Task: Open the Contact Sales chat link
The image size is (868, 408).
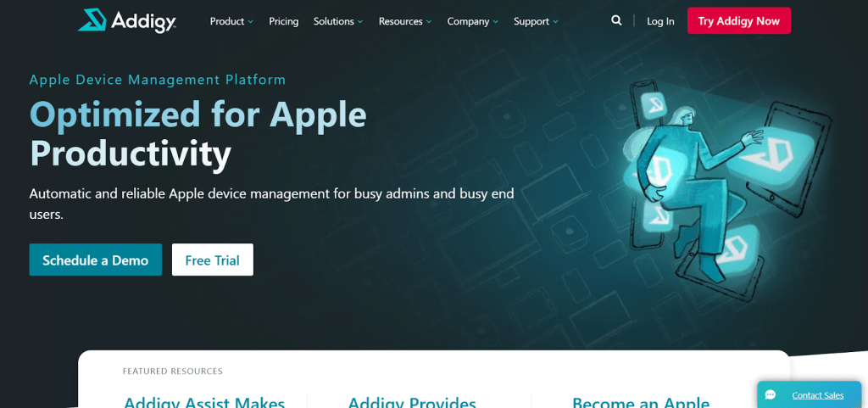Action: pos(817,395)
